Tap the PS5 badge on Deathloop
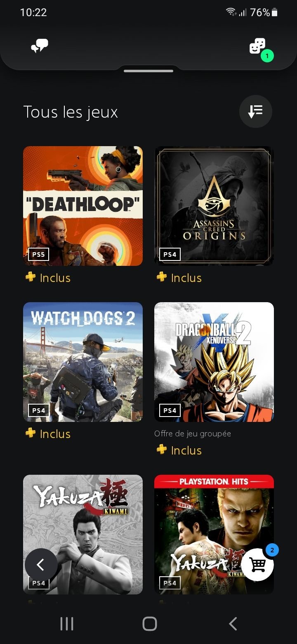 (x=38, y=254)
